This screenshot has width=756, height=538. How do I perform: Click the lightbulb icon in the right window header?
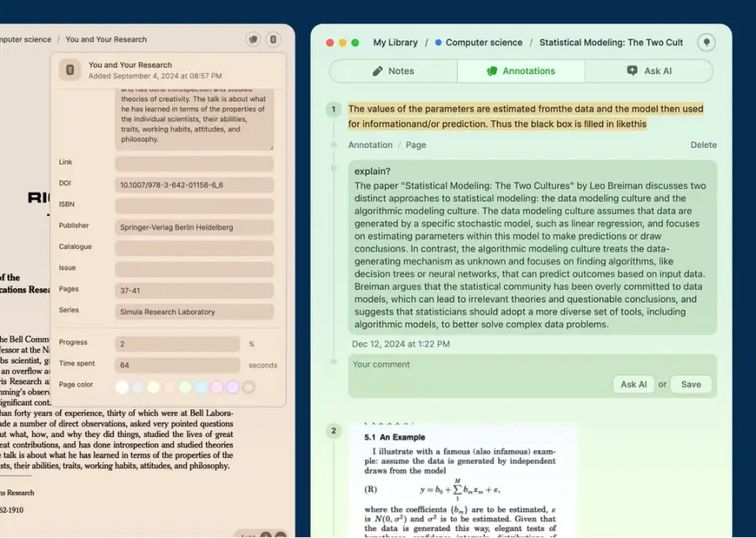coord(706,43)
